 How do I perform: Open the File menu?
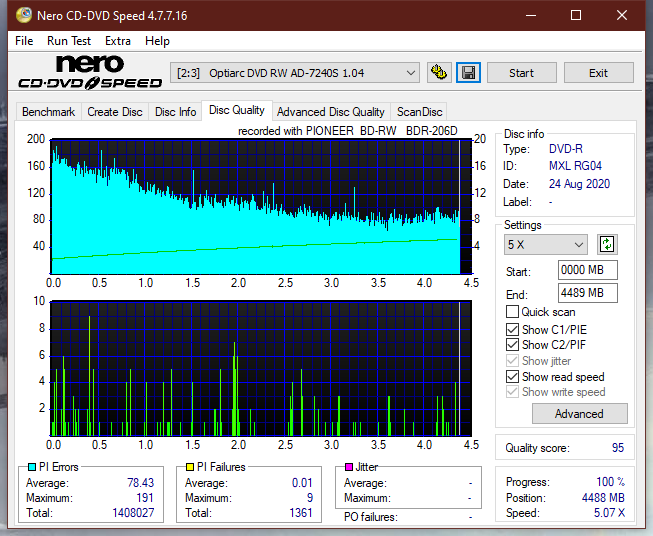[24, 41]
